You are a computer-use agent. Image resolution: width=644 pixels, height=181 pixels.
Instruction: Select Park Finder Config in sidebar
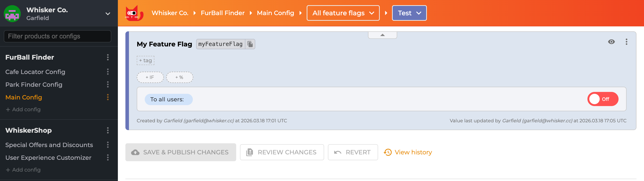tap(34, 85)
